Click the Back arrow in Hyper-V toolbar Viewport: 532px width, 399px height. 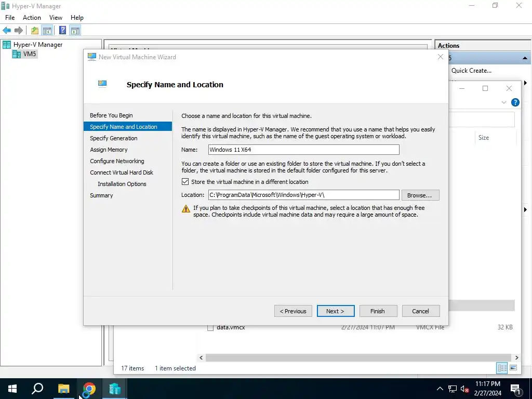click(x=6, y=31)
